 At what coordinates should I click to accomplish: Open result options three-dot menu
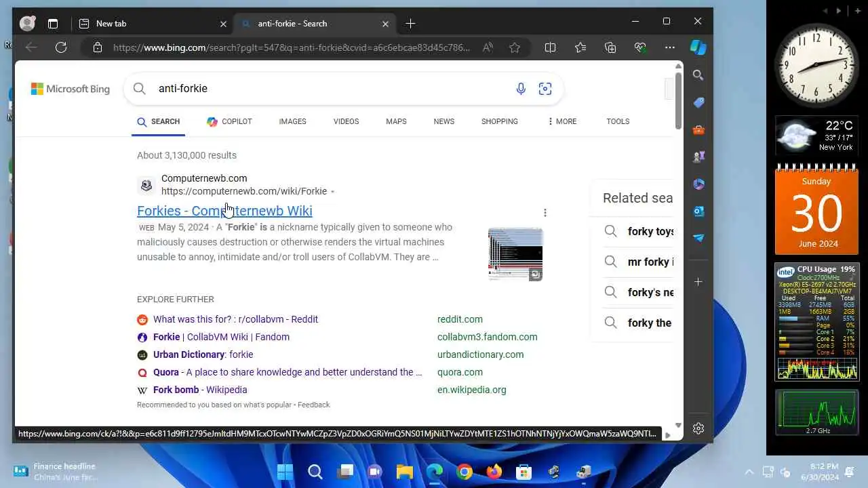(x=545, y=213)
